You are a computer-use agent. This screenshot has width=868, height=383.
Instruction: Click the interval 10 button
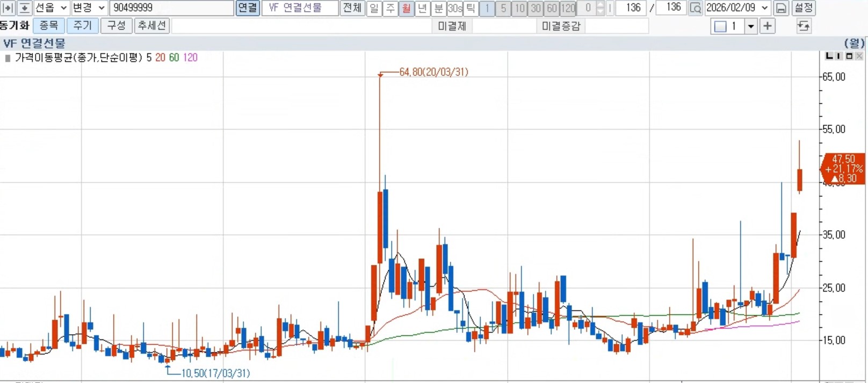click(519, 8)
